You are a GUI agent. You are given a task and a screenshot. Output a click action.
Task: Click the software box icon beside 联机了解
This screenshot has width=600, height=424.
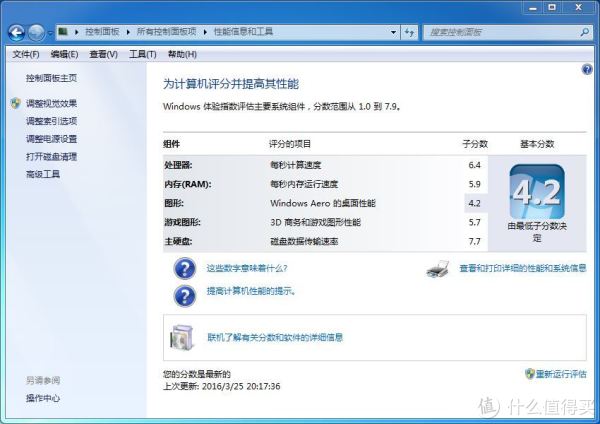point(182,338)
